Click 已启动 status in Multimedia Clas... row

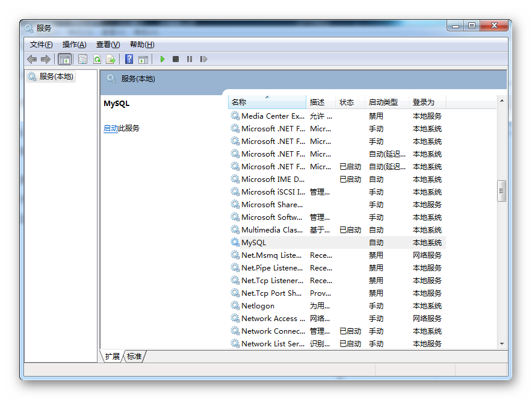(x=350, y=230)
